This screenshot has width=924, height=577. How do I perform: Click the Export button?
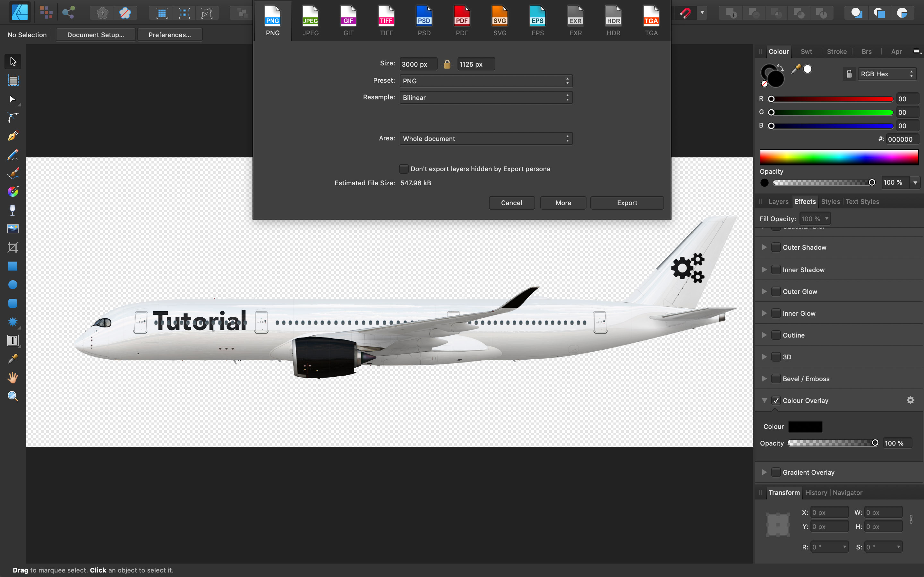[x=627, y=203]
